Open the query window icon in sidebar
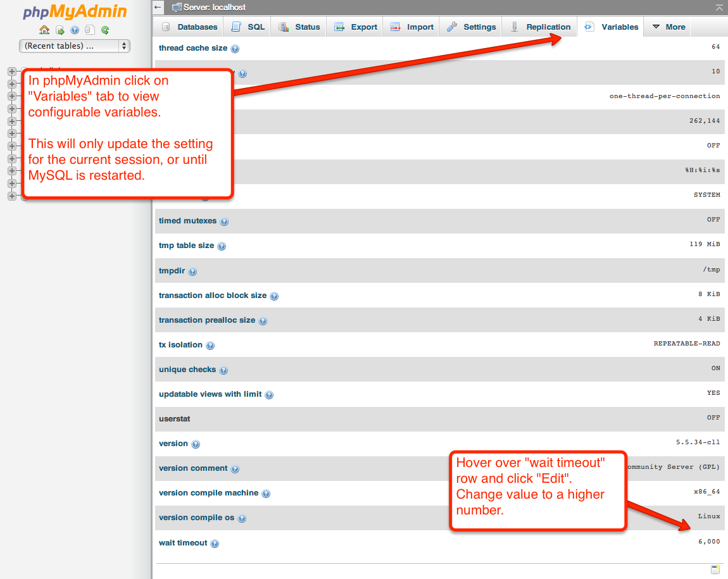This screenshot has height=579, width=728. [90, 30]
